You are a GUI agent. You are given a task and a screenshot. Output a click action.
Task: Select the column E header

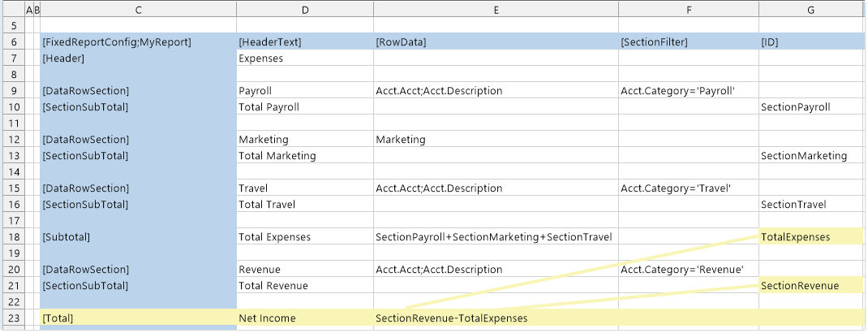tap(496, 10)
